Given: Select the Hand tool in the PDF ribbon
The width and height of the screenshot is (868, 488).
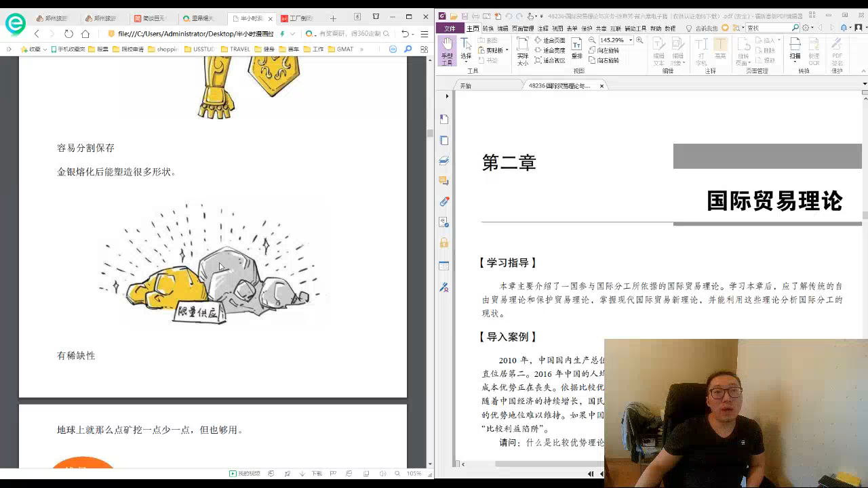Looking at the screenshot, I should point(447,51).
